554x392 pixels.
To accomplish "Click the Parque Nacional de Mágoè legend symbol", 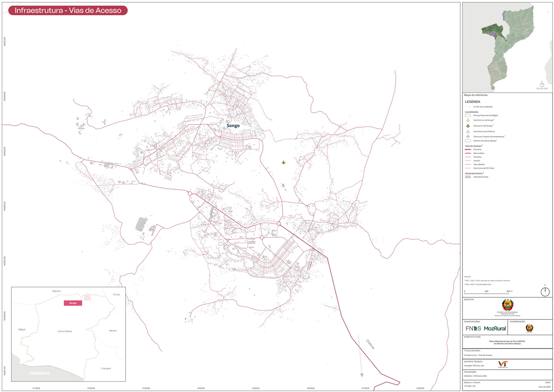I will click(468, 115).
